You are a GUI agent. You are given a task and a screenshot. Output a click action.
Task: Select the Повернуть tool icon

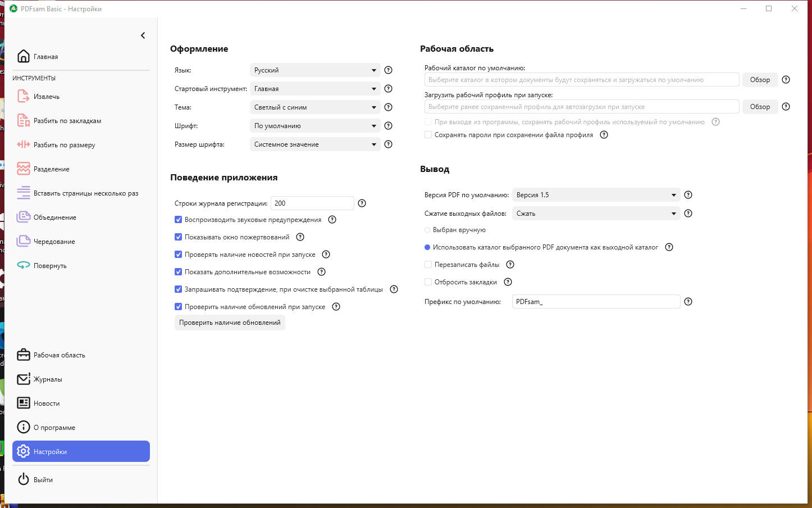point(24,266)
